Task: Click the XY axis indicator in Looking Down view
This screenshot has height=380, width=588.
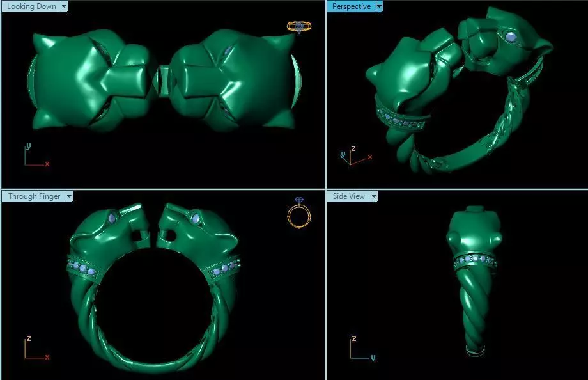Action: (x=36, y=155)
